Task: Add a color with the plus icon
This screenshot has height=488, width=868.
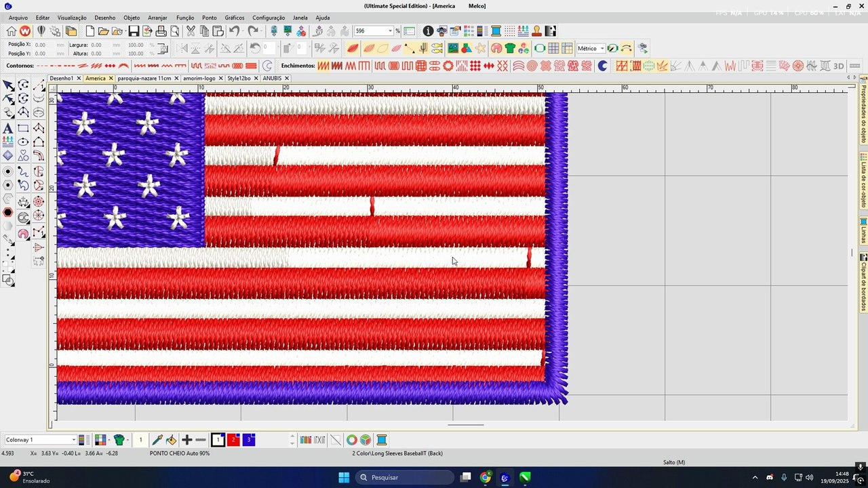Action: coord(187,440)
